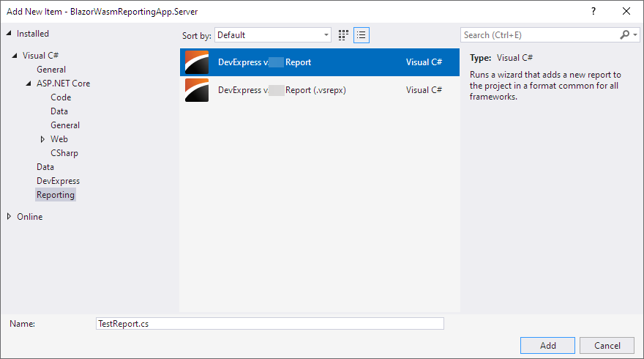Select the Installed tree item
644x359 pixels.
[32, 34]
